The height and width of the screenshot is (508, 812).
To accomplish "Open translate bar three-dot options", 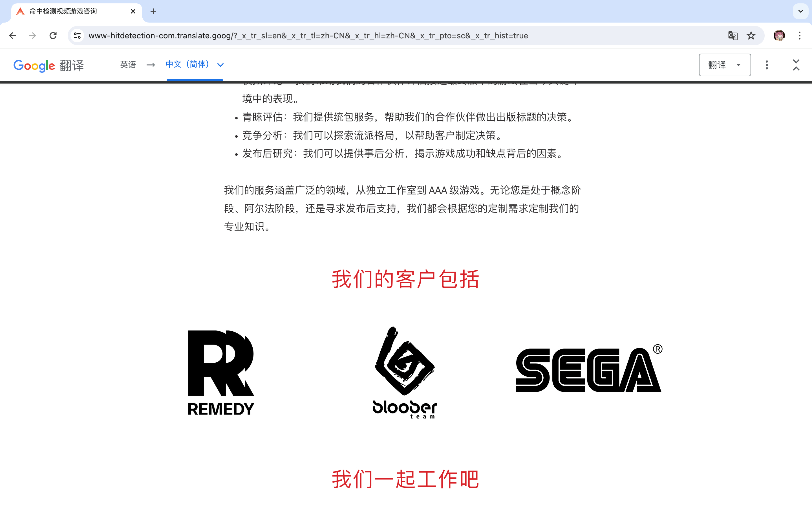I will 767,65.
